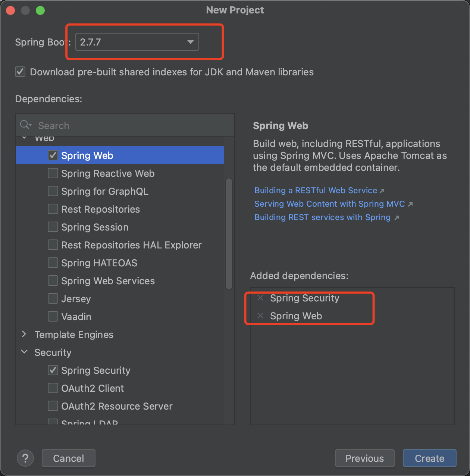Remove Spring Security from added dependencies
470x476 pixels.
(x=260, y=298)
